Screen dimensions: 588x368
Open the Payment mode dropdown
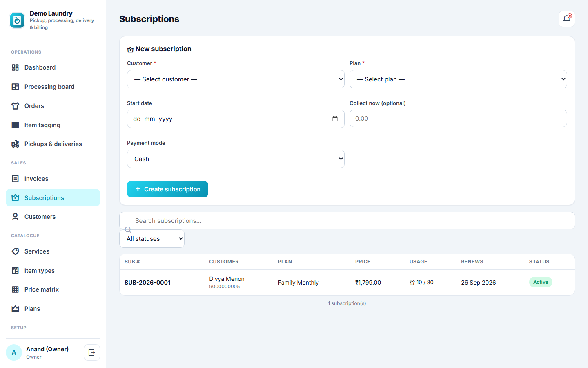click(236, 159)
